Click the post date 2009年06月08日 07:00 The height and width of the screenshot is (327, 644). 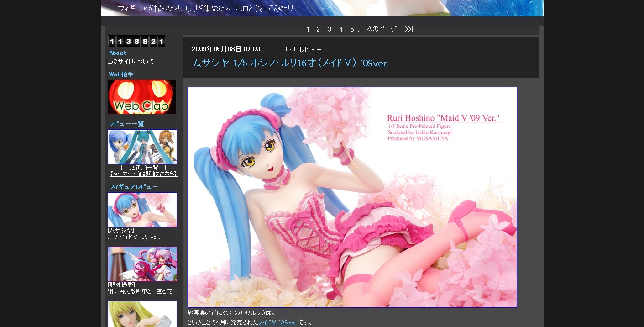pos(226,49)
